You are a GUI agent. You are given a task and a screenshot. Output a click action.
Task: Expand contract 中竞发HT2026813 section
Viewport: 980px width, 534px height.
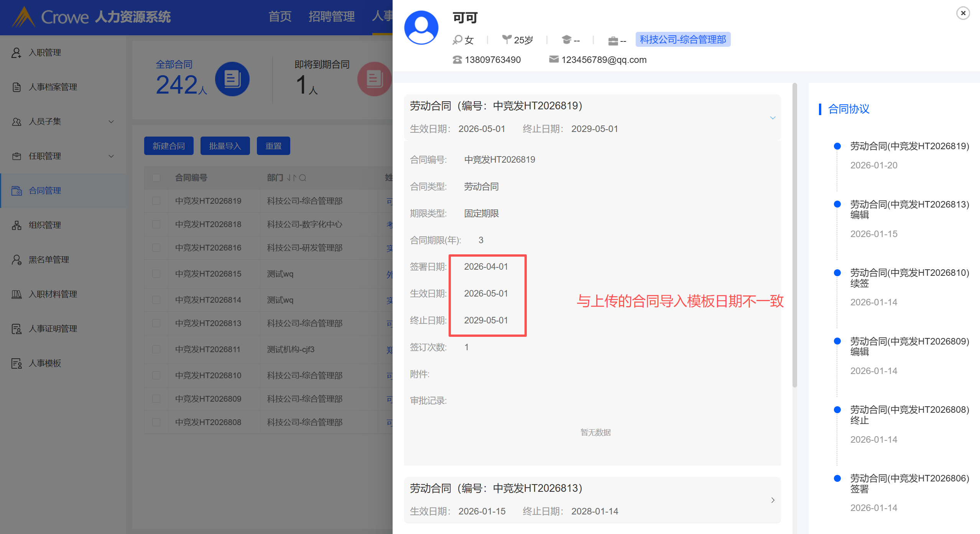[773, 500]
